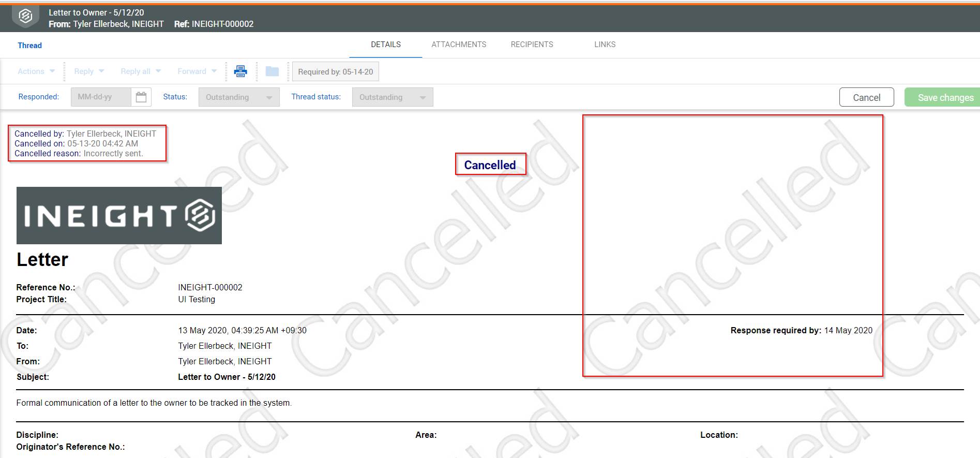Click Cancelled on 05-13-20 04:42 AM text
The height and width of the screenshot is (458, 980).
pyautogui.click(x=76, y=143)
